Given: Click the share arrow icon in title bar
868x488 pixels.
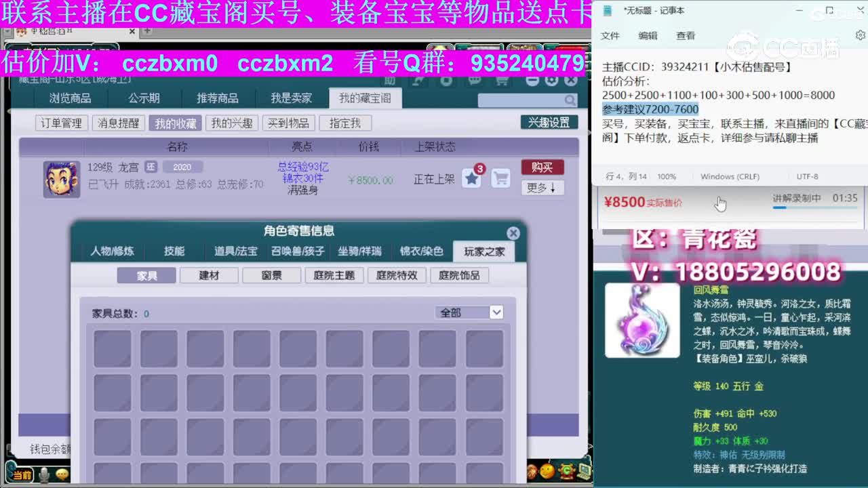Looking at the screenshot, I should 418,80.
